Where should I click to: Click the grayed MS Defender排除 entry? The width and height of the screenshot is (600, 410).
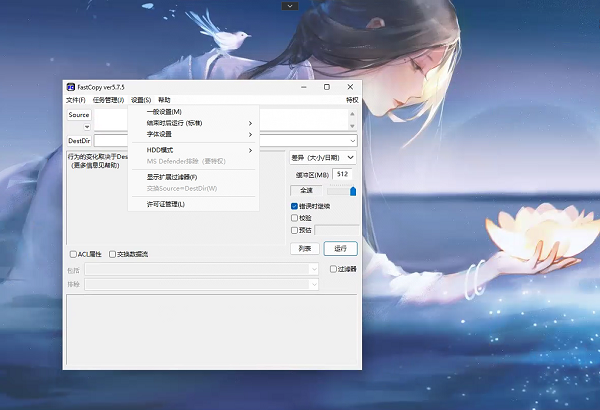tap(194, 161)
